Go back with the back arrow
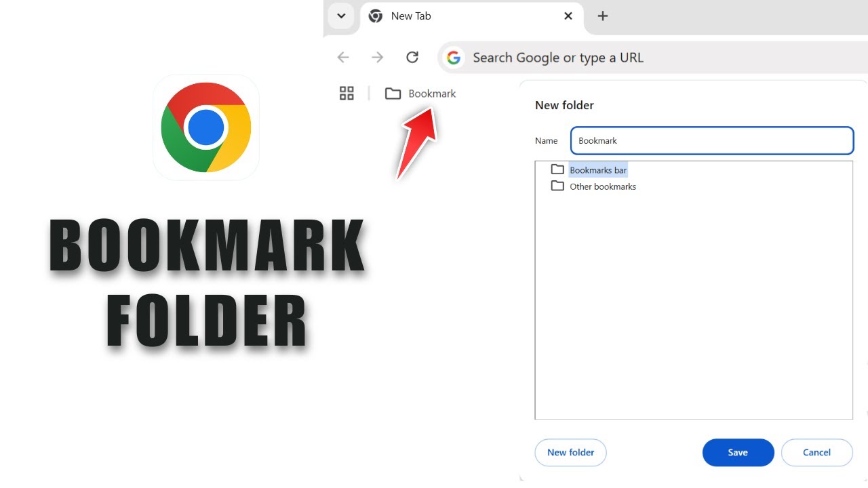868x488 pixels. click(343, 58)
